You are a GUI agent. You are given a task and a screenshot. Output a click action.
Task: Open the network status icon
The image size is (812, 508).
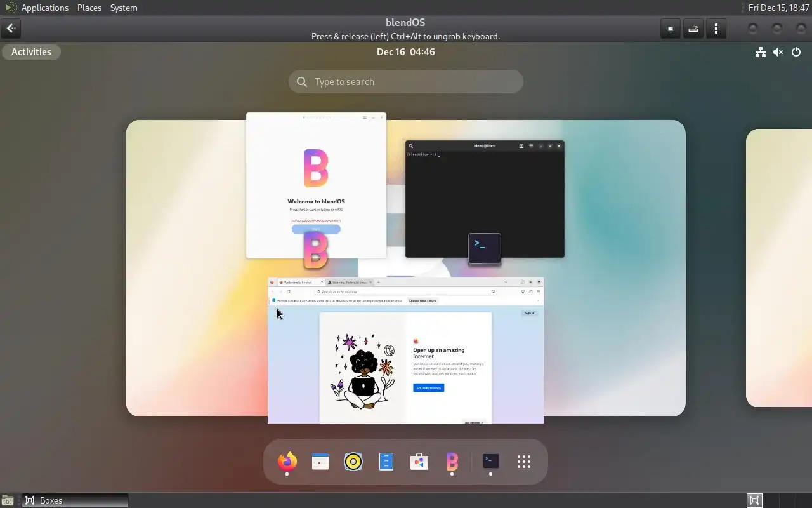tap(760, 52)
